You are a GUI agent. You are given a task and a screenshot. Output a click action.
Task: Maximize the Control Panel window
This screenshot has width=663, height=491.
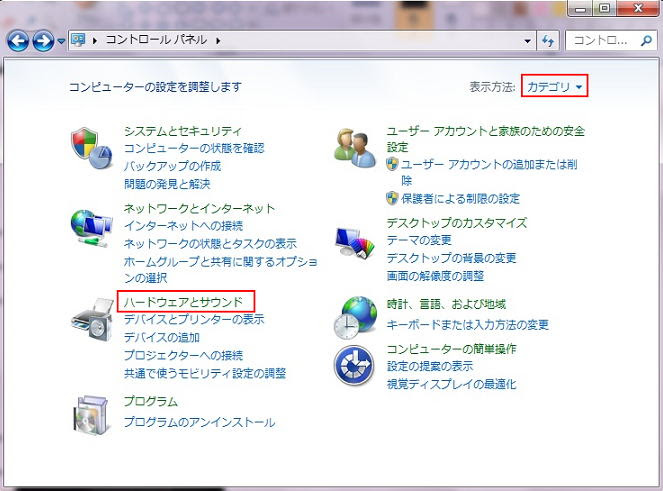605,8
